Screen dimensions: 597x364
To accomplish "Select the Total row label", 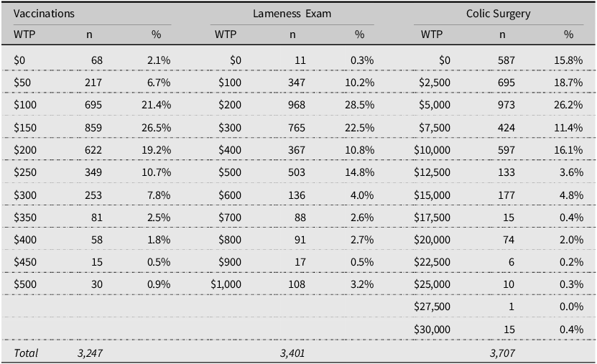I will click(x=26, y=353).
